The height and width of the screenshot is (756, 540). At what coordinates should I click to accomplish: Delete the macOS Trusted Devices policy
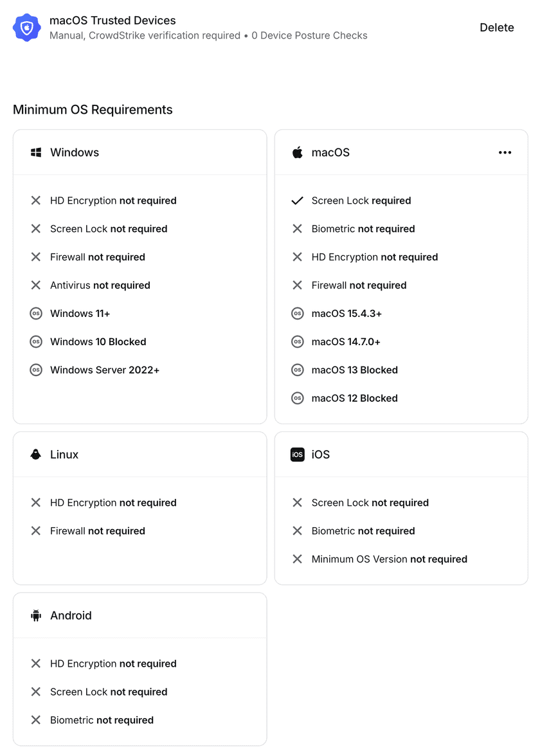[496, 28]
